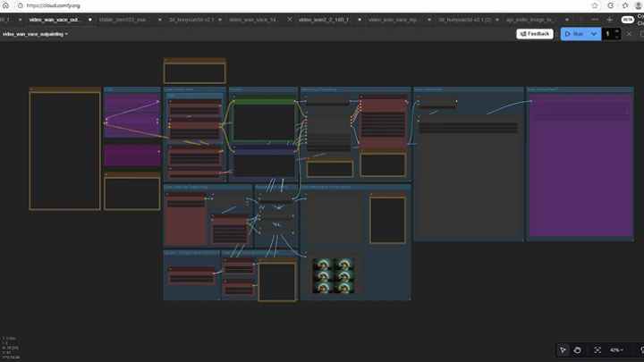
Task: Select the arrow select-mode tool
Action: [563, 349]
